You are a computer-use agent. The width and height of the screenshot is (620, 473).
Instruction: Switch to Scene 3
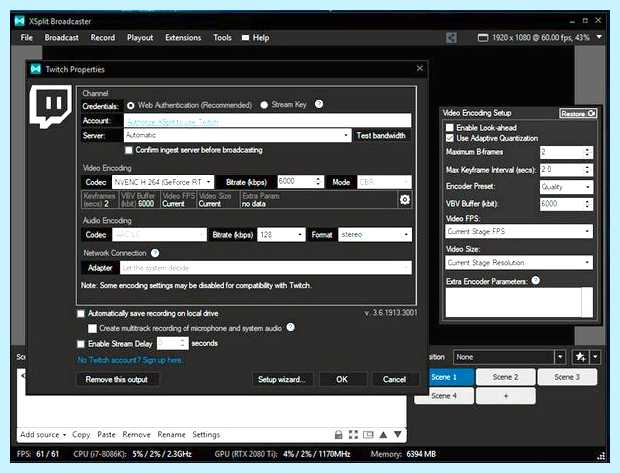(567, 377)
